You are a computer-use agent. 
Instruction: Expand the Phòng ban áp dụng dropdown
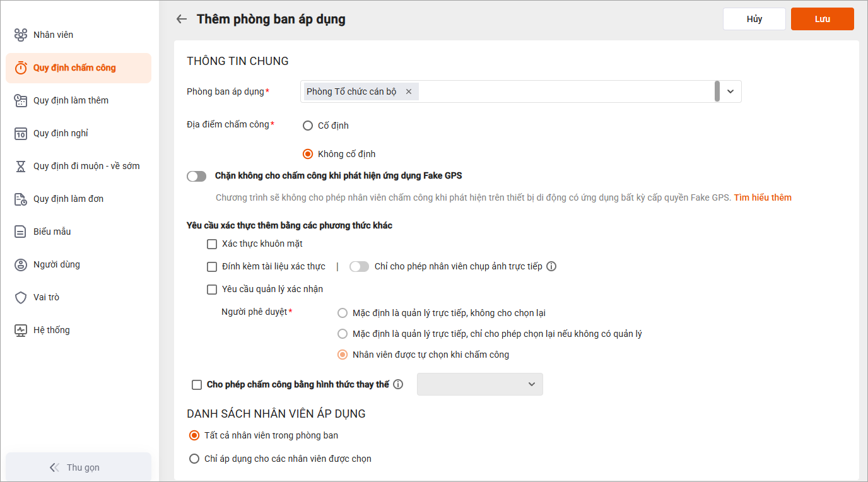point(730,91)
